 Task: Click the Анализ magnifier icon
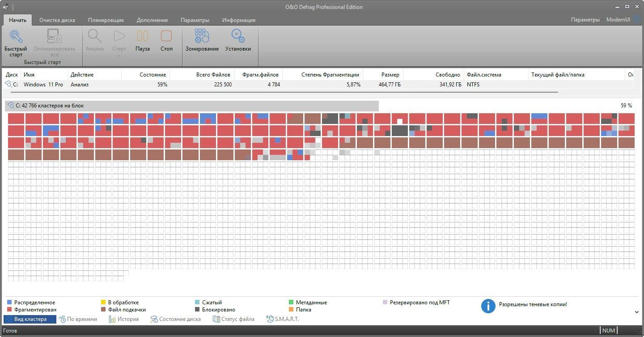pos(95,36)
